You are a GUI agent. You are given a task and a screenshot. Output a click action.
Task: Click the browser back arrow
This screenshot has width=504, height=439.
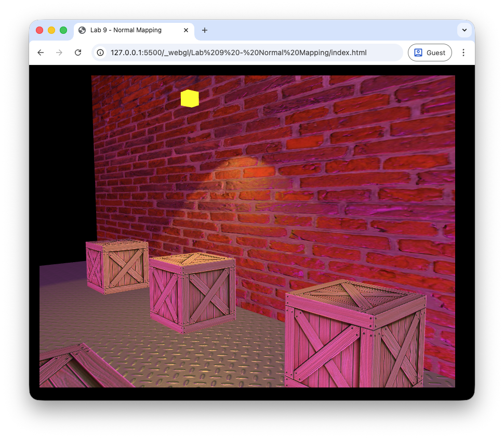coord(41,53)
